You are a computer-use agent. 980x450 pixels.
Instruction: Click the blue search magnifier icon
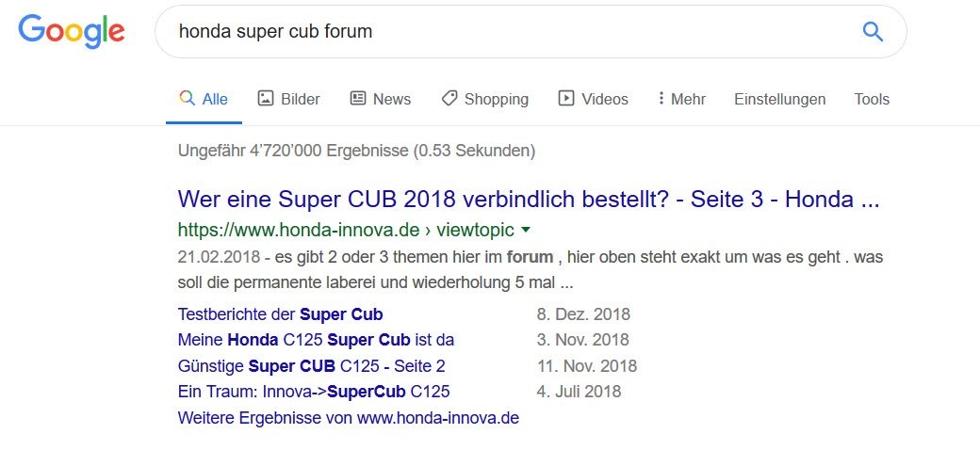(x=873, y=32)
